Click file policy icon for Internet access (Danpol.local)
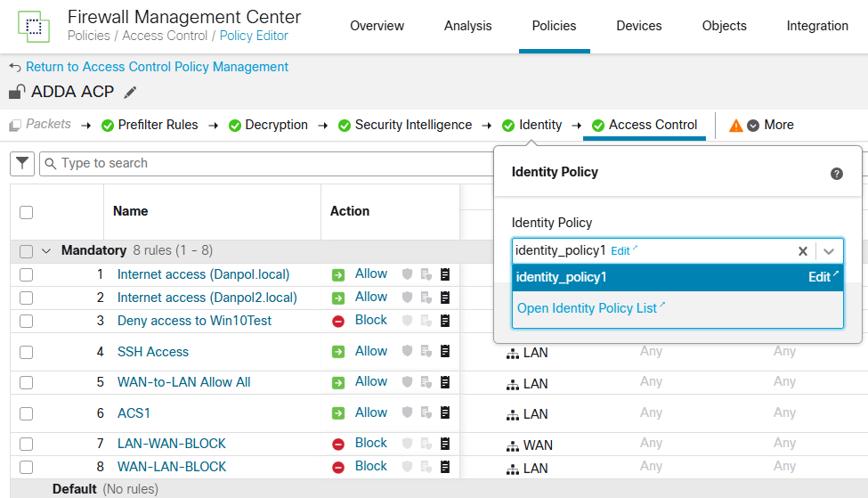The width and height of the screenshot is (868, 498). [x=426, y=274]
